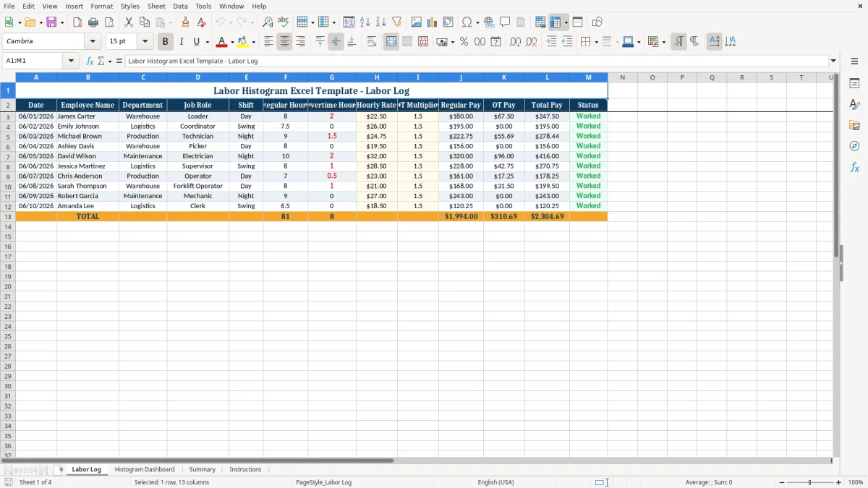Insert or edit pivot table

click(448, 22)
